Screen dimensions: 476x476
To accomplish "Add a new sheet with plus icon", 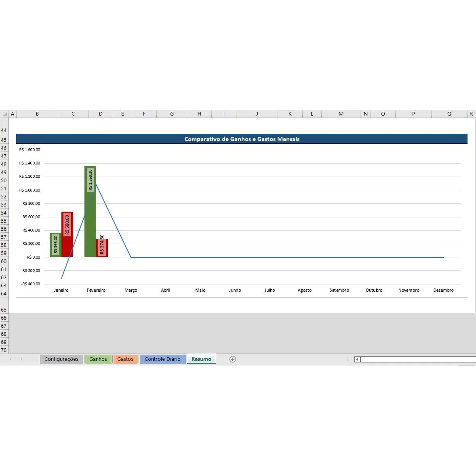I will [233, 359].
